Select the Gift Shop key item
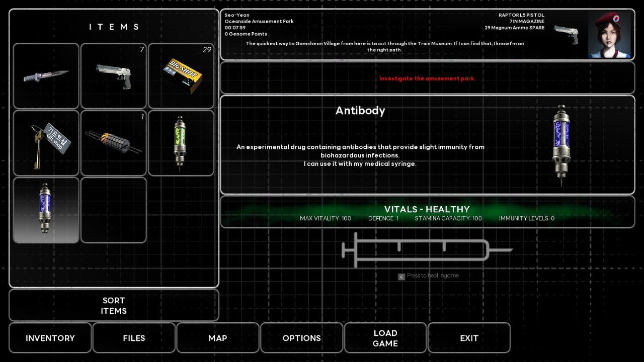Viewport: 644px width, 362px height. click(46, 143)
